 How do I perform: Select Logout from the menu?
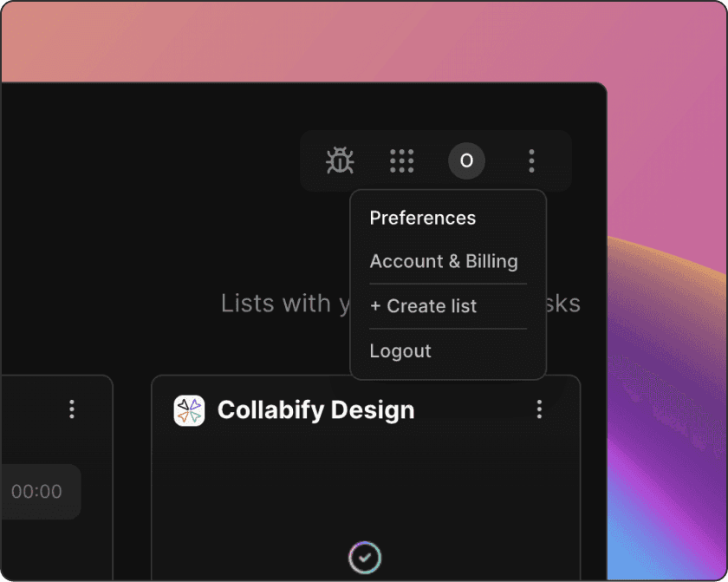[400, 350]
